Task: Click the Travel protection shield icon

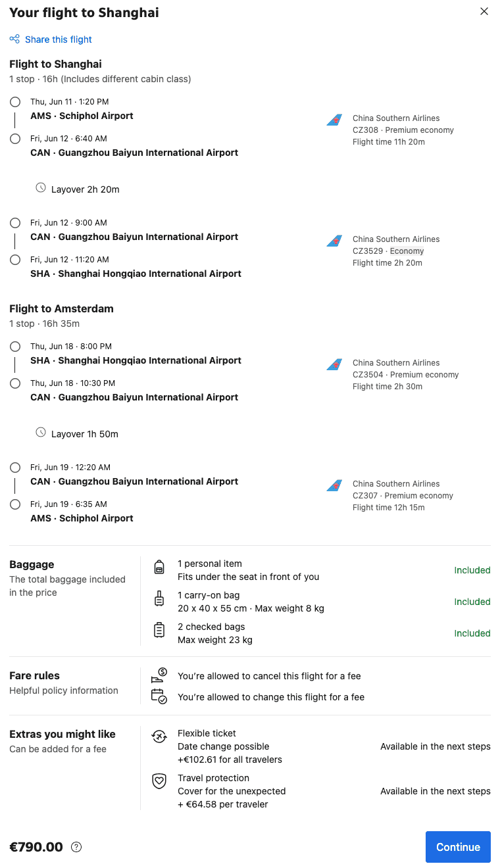Action: pos(159,781)
